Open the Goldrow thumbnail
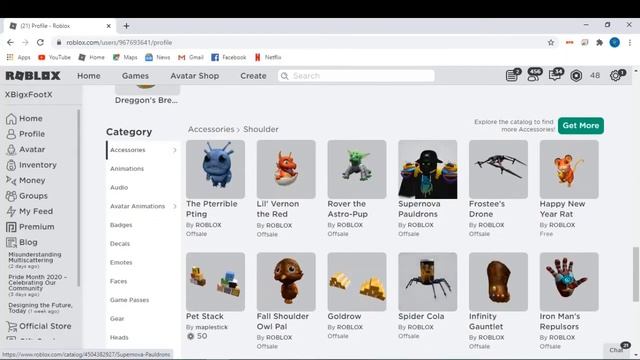Screen dimensions: 640x360 (357, 282)
